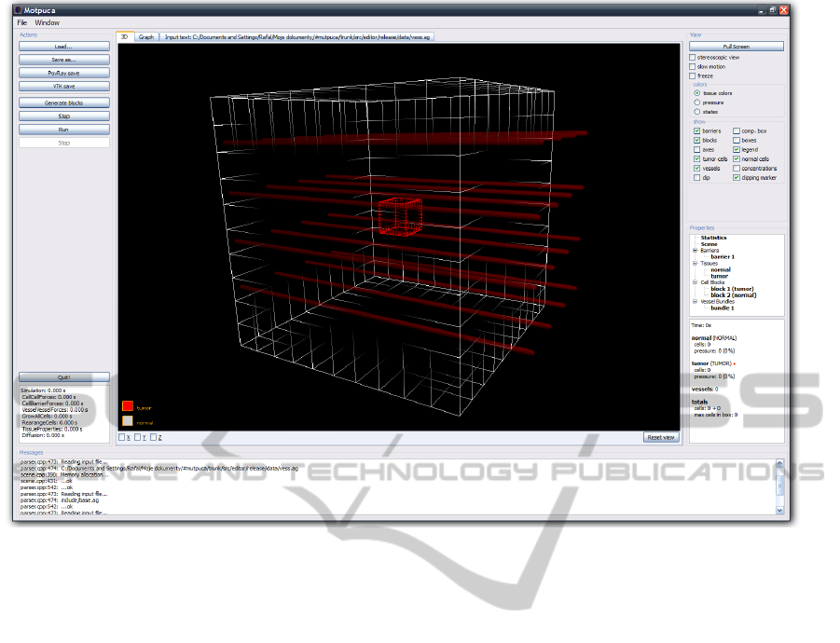Select block 1 (tumor) in properties tree
The width and height of the screenshot is (840, 643).
point(731,289)
